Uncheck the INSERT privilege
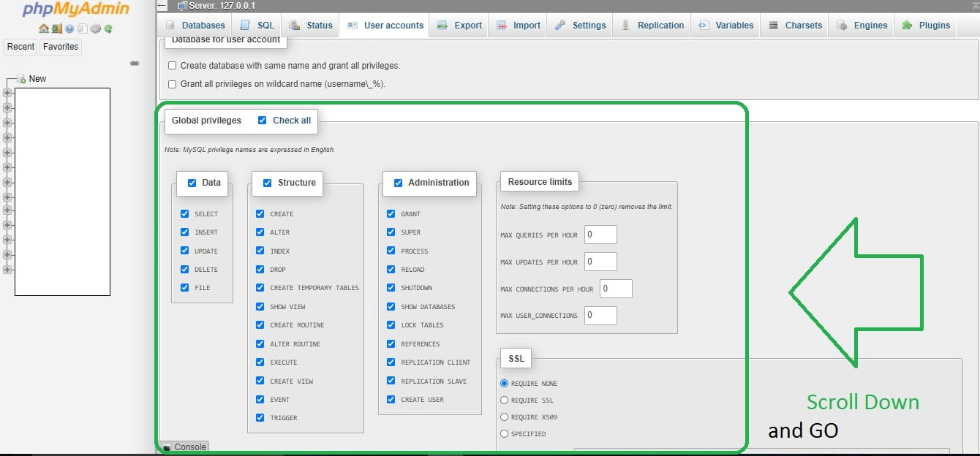Viewport: 980px width, 456px height. 185,232
